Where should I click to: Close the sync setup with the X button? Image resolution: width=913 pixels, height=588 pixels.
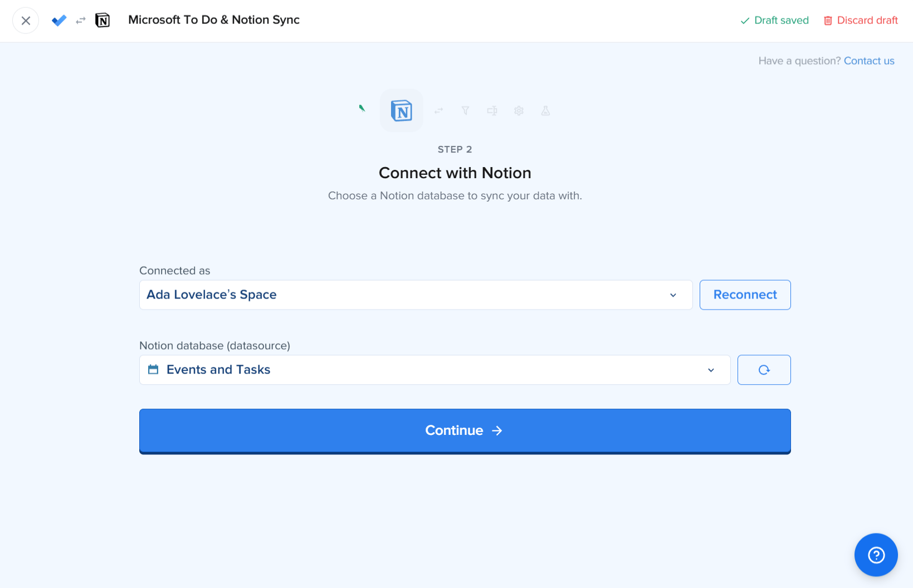click(26, 21)
